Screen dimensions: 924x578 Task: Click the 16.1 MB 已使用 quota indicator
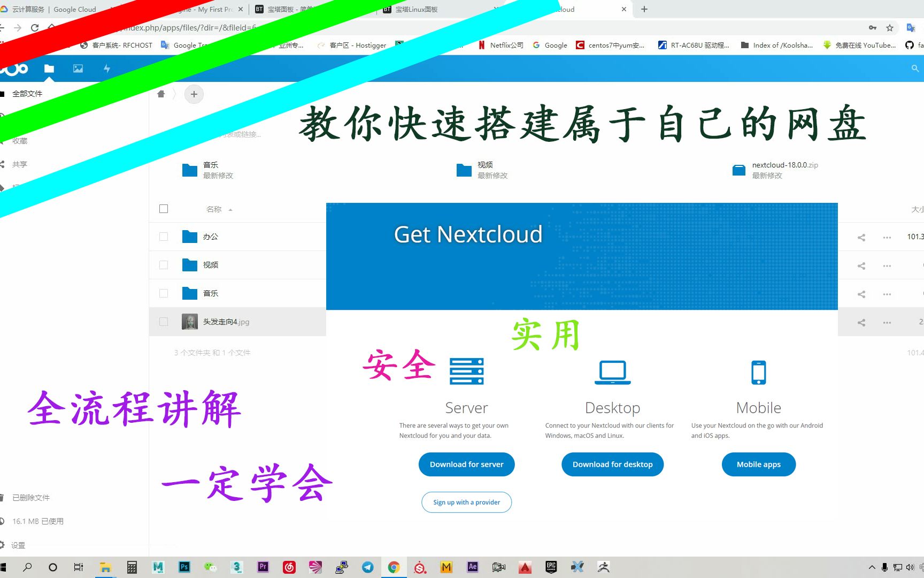(x=37, y=521)
